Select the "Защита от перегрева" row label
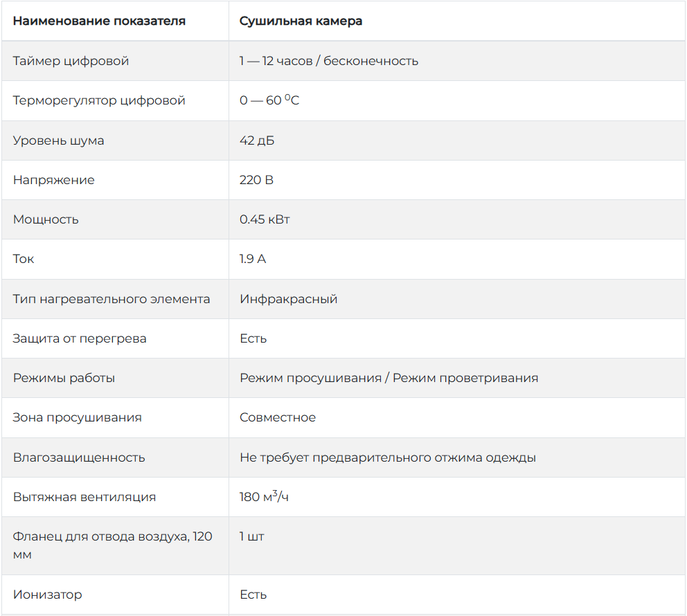This screenshot has height=616, width=687. [80, 338]
